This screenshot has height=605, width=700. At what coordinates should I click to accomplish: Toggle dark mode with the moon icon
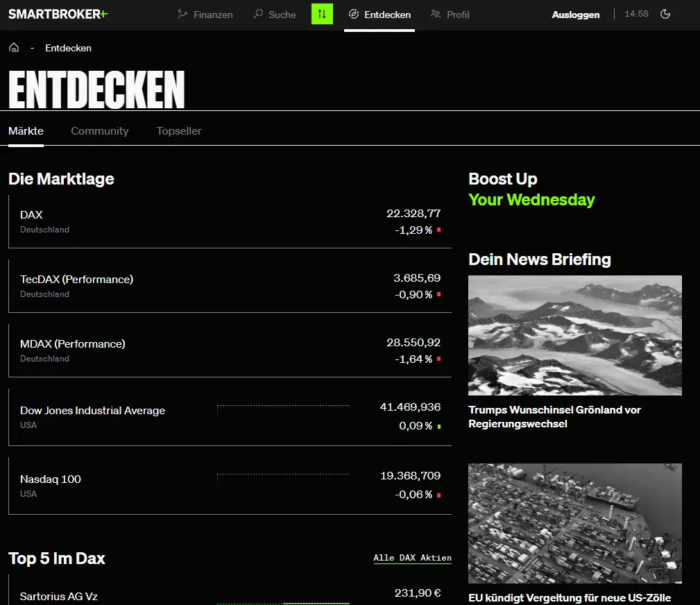point(665,14)
